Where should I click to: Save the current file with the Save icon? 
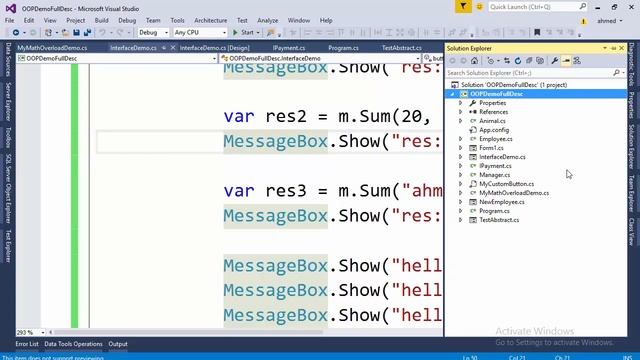point(76,32)
